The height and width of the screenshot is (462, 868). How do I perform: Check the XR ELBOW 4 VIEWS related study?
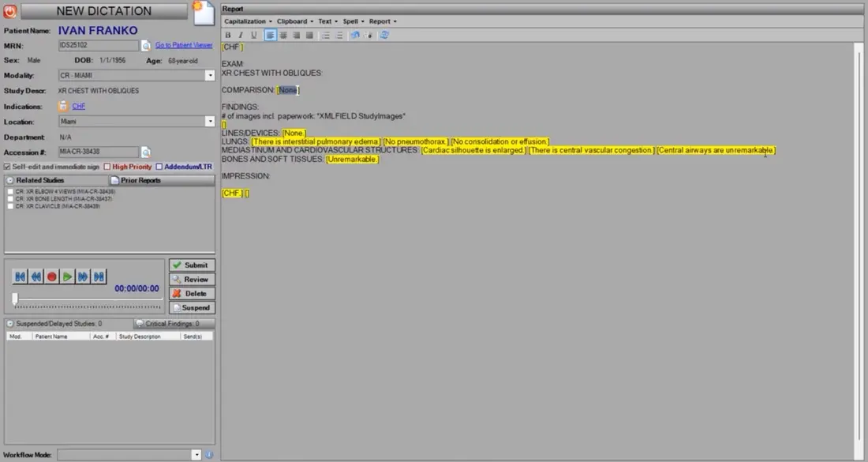click(10, 192)
